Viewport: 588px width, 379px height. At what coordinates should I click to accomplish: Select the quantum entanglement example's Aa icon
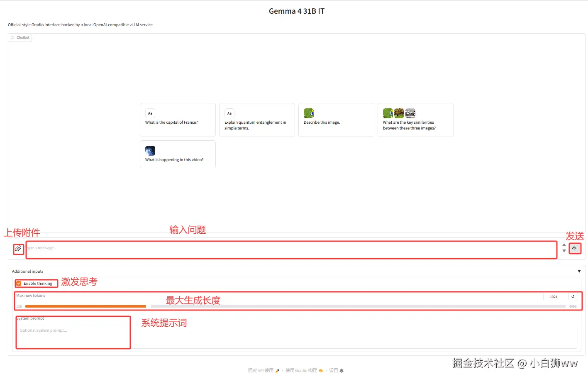coord(229,113)
